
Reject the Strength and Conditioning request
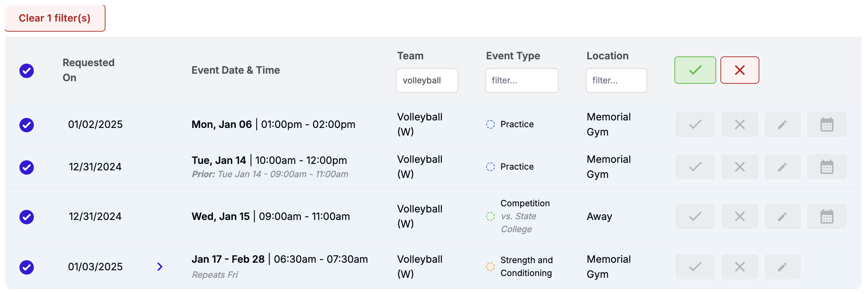pos(740,267)
